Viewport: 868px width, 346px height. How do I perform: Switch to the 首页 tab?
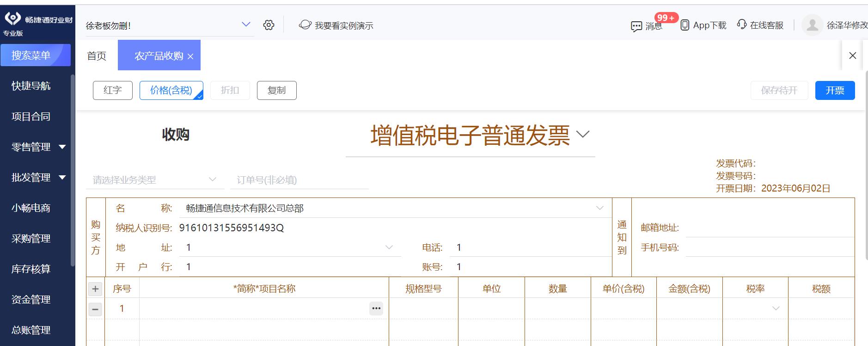[x=97, y=56]
